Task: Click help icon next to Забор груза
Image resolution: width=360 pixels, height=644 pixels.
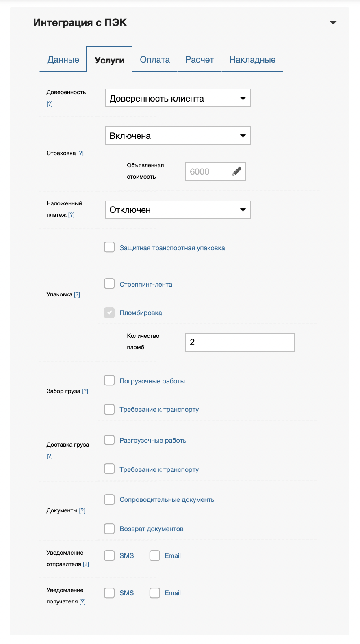Action: (x=85, y=391)
